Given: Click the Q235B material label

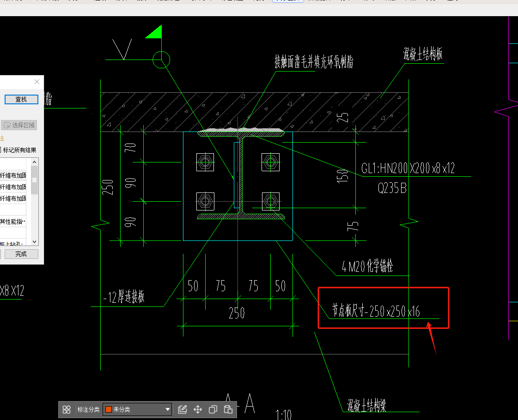Looking at the screenshot, I should tap(392, 188).
